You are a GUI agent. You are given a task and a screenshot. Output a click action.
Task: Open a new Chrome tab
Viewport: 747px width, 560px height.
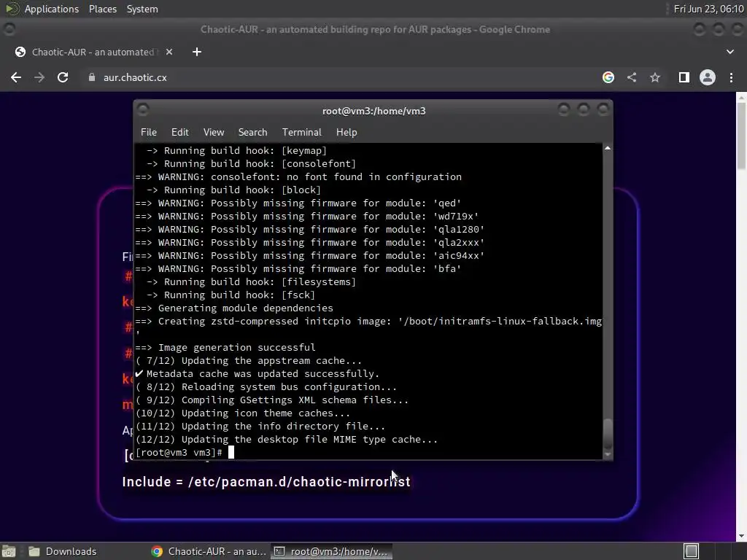(x=197, y=52)
